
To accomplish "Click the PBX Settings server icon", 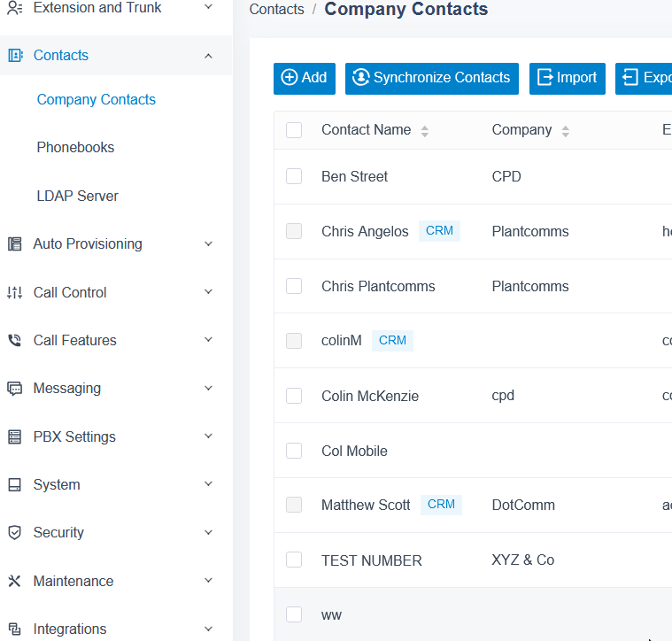I will tap(14, 436).
